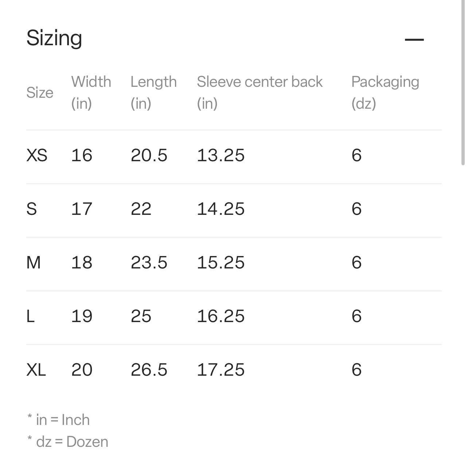The image size is (468, 476).
Task: Select the XL size row label
Action: 36,370
